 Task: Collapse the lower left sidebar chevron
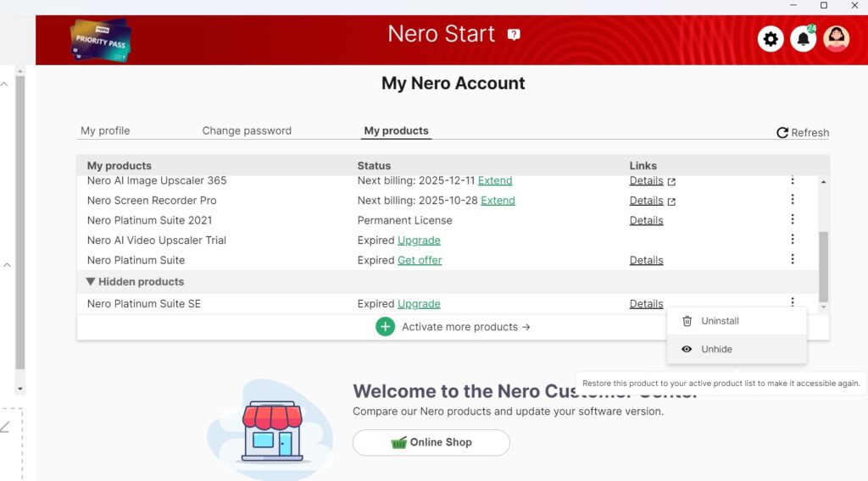pyautogui.click(x=7, y=265)
